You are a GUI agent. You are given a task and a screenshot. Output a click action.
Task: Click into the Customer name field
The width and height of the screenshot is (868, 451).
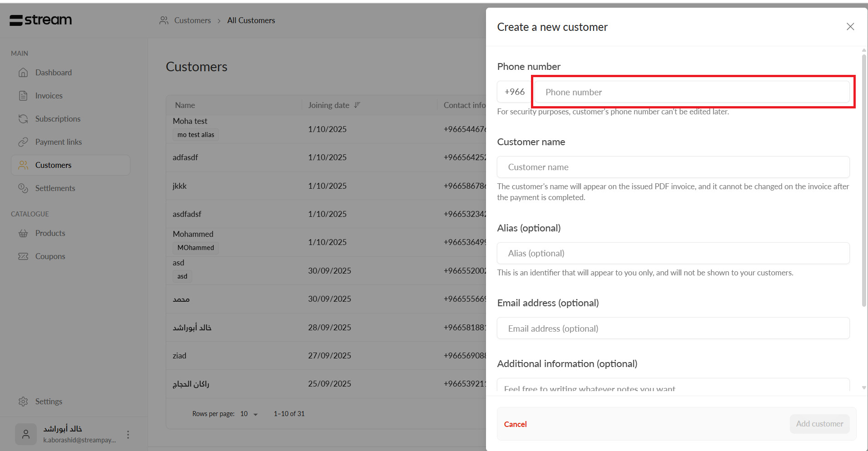(x=673, y=167)
